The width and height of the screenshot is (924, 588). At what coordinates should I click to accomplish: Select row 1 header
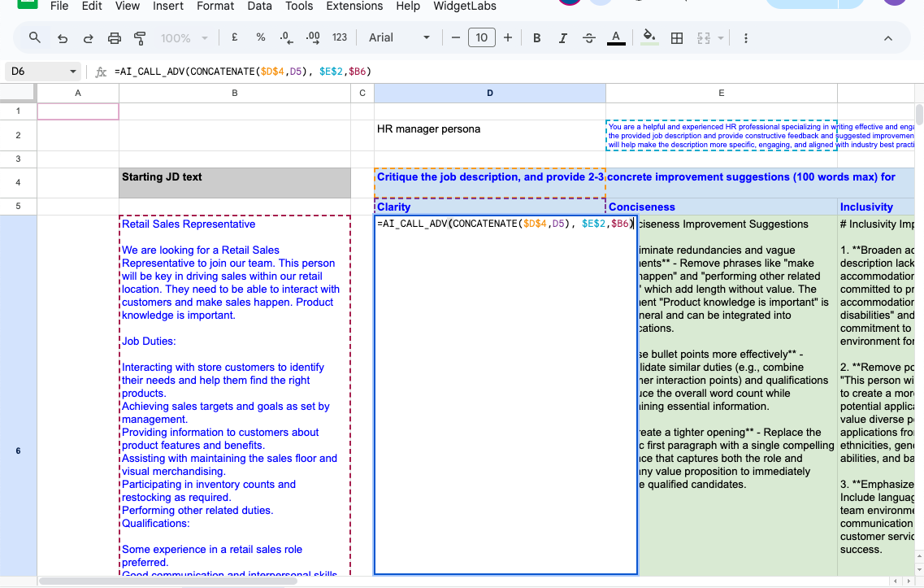click(18, 111)
